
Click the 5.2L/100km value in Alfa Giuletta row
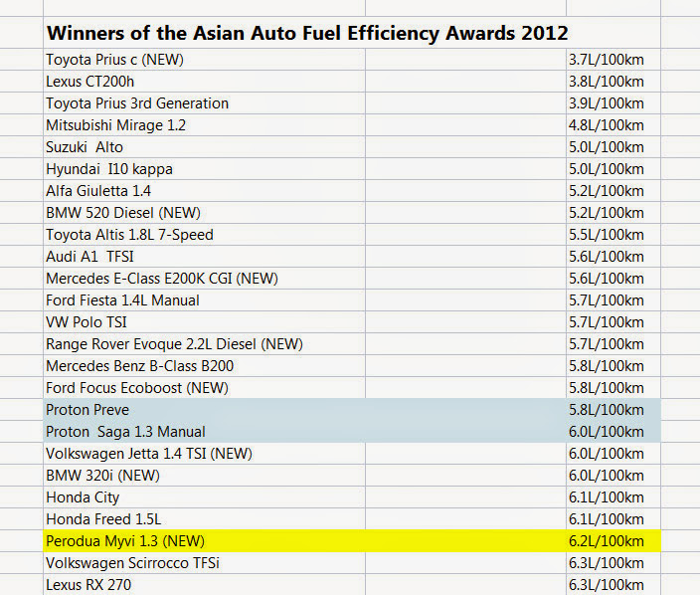613,191
